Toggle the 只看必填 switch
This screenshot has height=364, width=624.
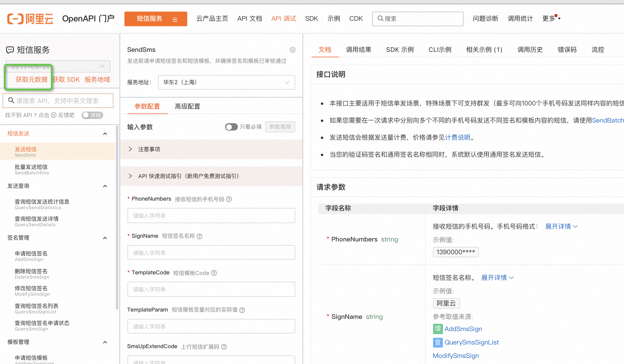click(231, 127)
